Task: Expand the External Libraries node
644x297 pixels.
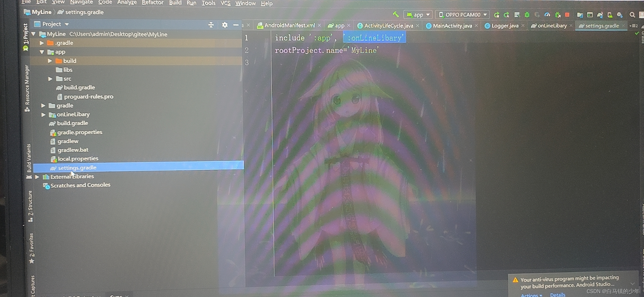Action: (37, 177)
